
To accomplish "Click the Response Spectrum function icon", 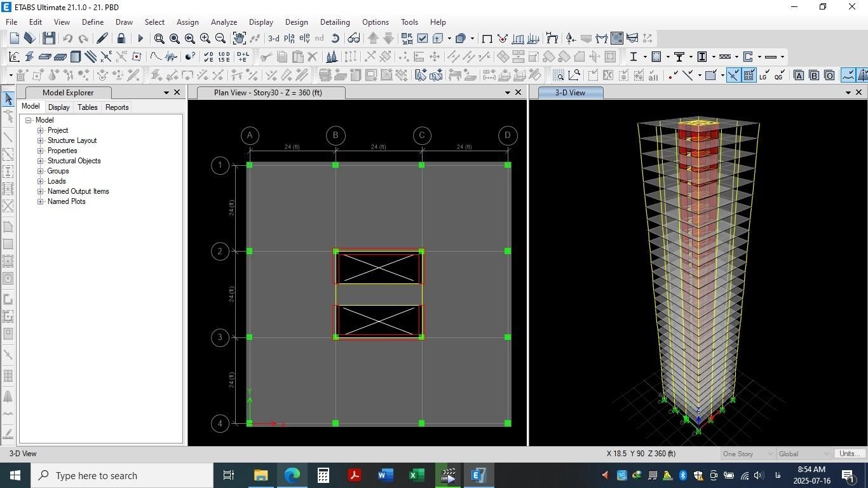I will point(156,57).
